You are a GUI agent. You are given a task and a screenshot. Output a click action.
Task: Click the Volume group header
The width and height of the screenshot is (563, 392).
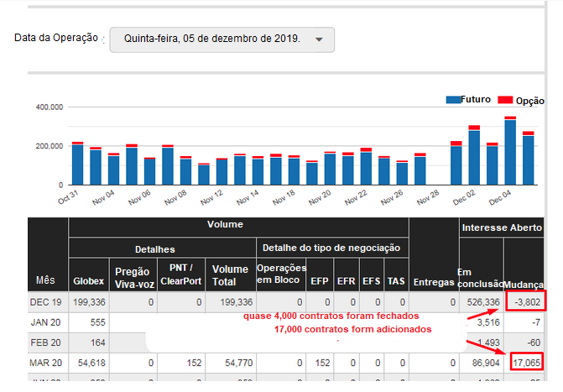[225, 224]
